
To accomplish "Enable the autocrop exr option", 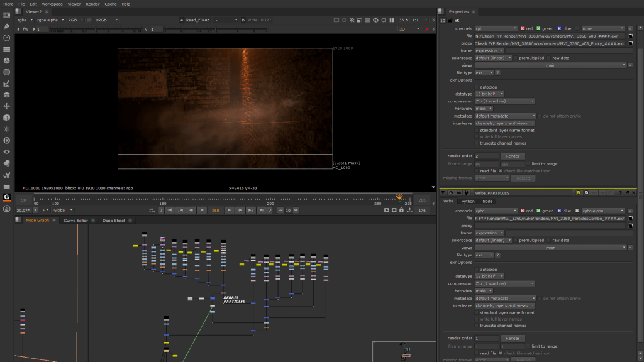I will pos(477,269).
